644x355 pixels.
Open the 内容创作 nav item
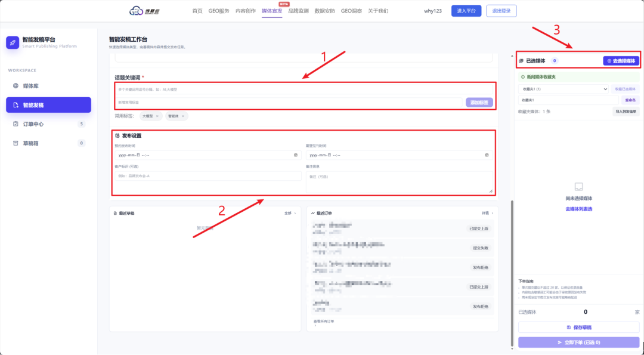[246, 11]
